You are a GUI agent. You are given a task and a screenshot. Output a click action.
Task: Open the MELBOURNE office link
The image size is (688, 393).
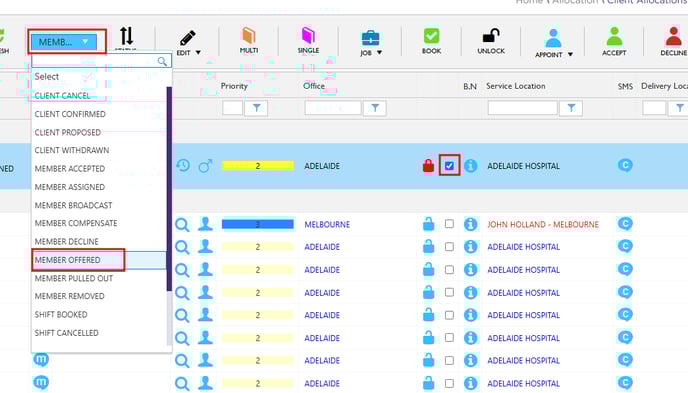327,225
